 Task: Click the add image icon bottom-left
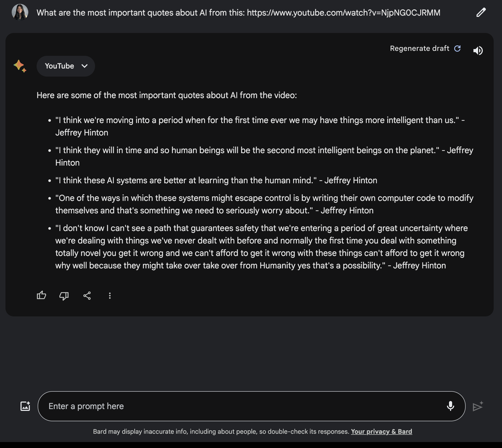pos(25,406)
